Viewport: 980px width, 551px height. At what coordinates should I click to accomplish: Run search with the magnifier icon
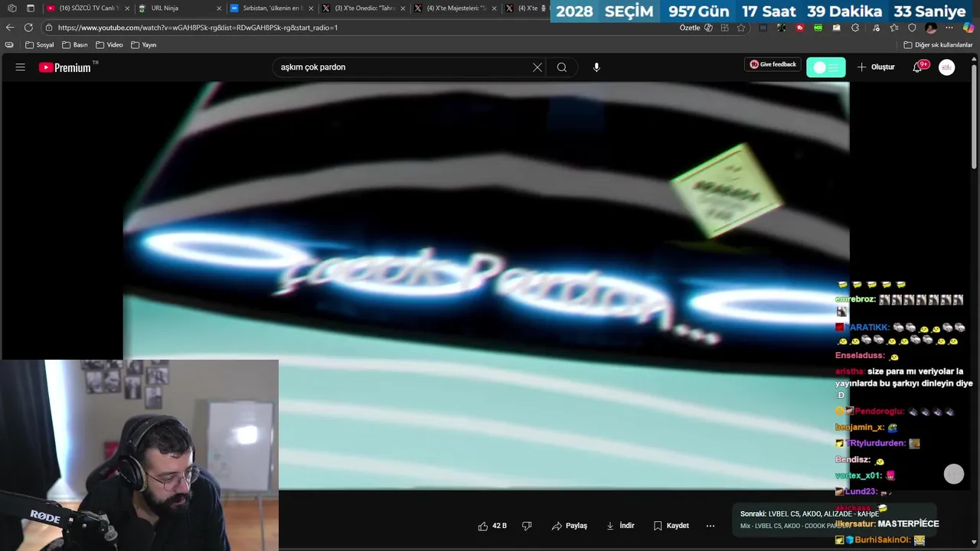562,67
